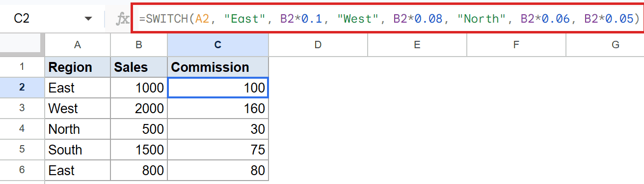Select column F header
Image resolution: width=644 pixels, height=184 pixels.
516,45
